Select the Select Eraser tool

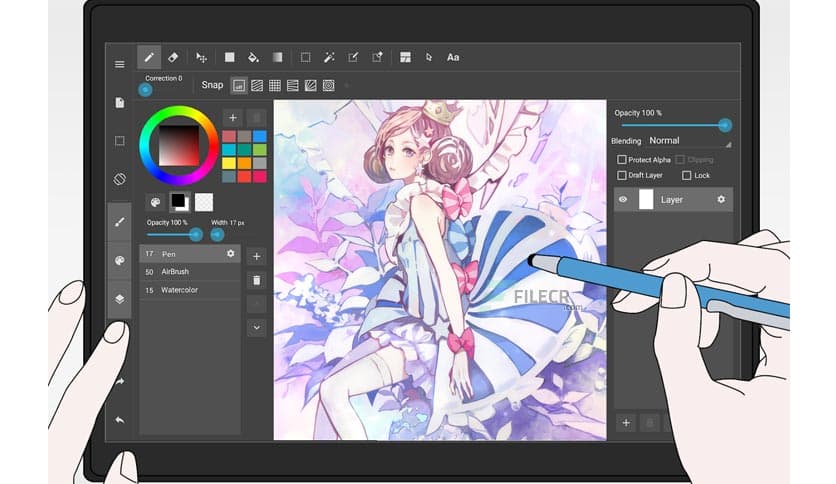(377, 57)
